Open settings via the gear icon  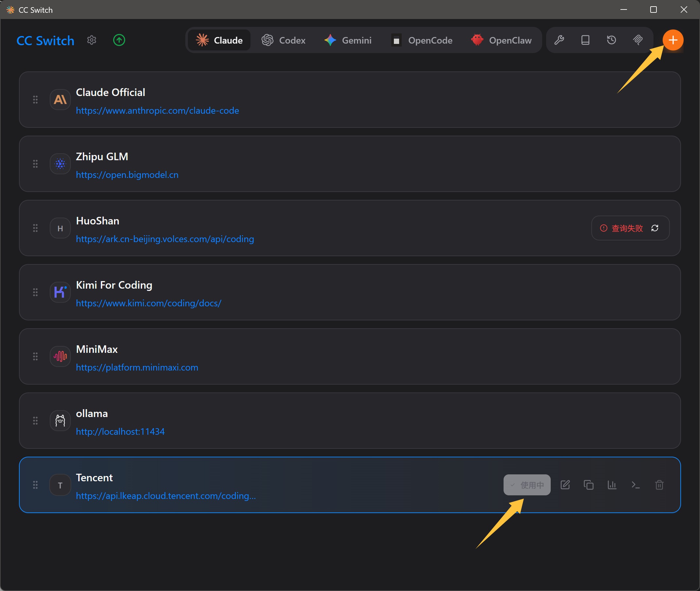91,40
